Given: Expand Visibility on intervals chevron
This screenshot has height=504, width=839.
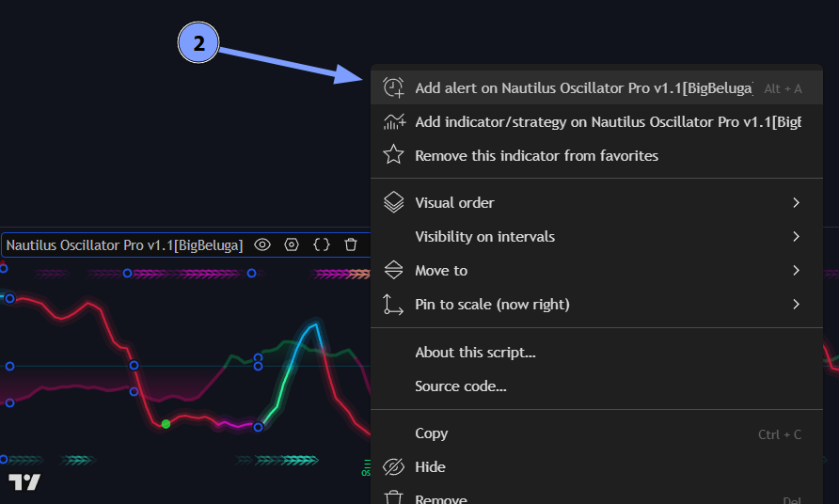Looking at the screenshot, I should 796,236.
